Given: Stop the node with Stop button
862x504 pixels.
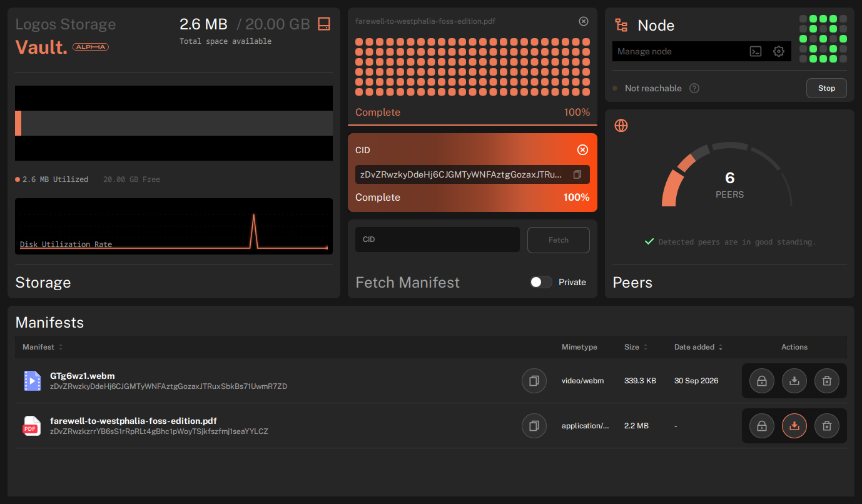Looking at the screenshot, I should [x=826, y=88].
